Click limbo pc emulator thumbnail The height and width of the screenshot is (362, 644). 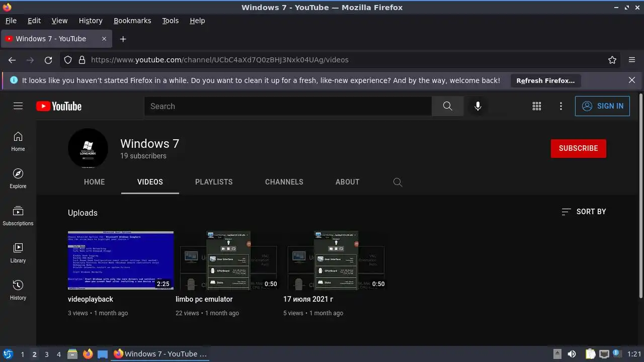point(228,260)
